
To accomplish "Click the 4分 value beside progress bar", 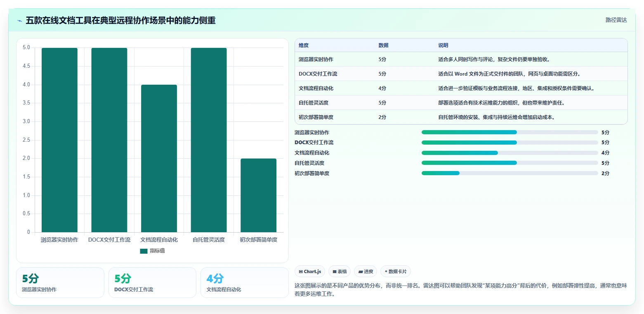I will click(x=605, y=153).
